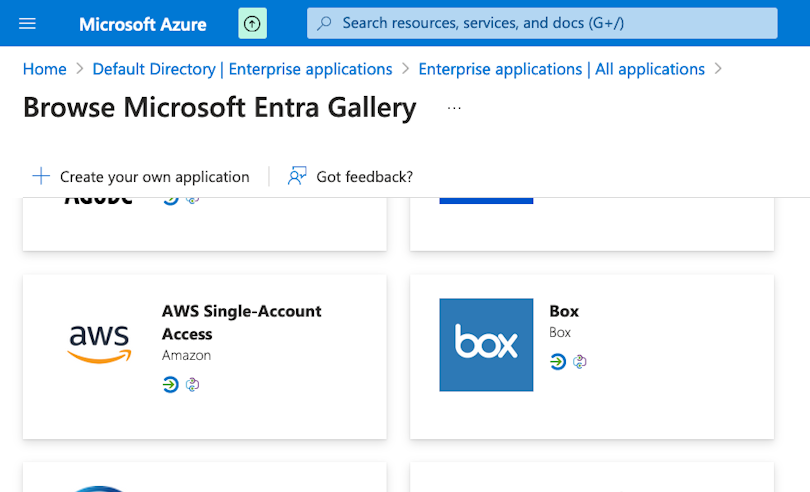Click the Box logo thumbnail
Image resolution: width=810 pixels, height=492 pixels.
tap(486, 345)
